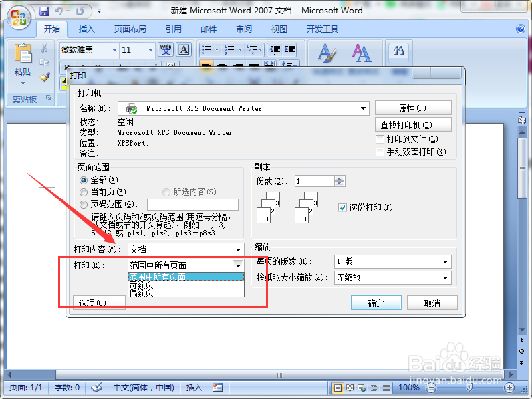Click the 页码范围 input field
532x399 pixels.
pos(192,205)
